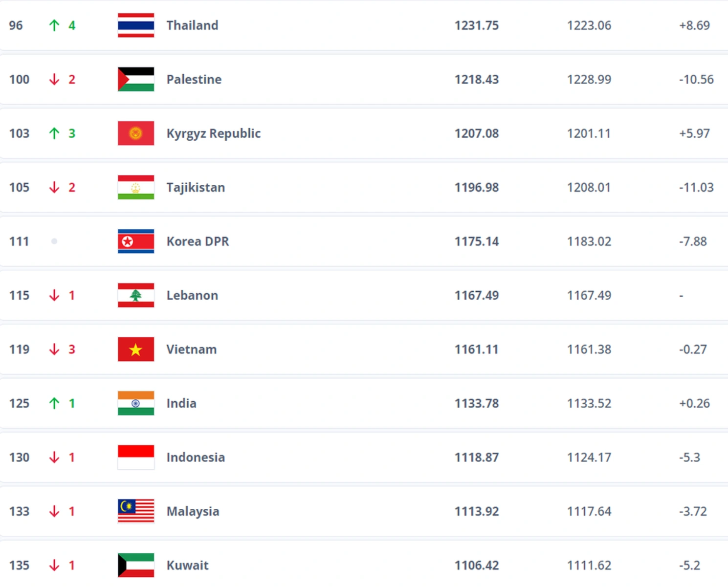This screenshot has height=588, width=728.
Task: Click the Palestine flag icon
Action: tap(136, 79)
